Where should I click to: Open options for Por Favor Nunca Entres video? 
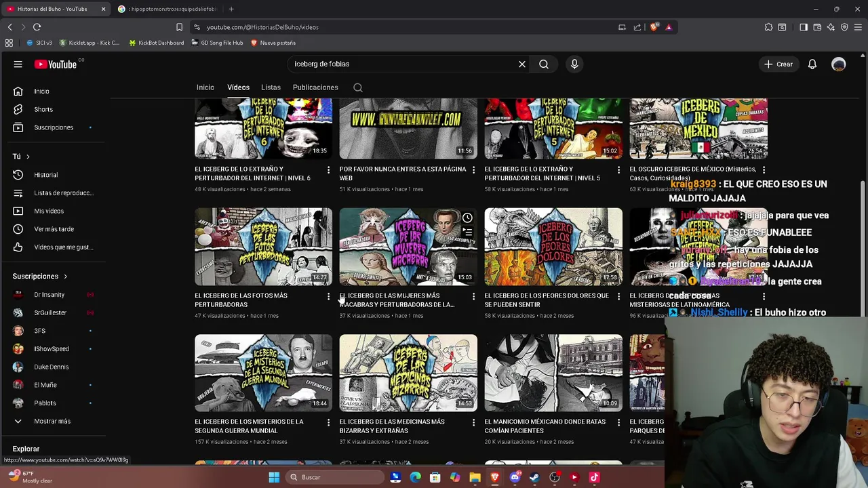click(473, 169)
